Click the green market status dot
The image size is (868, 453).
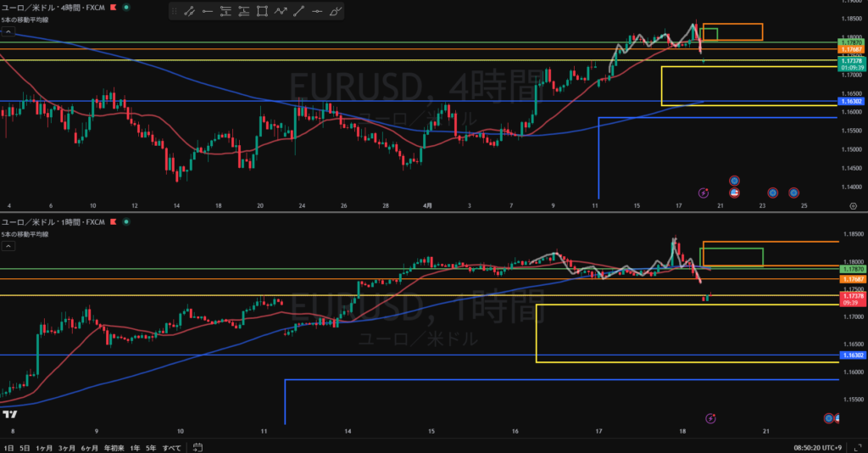pos(126,7)
